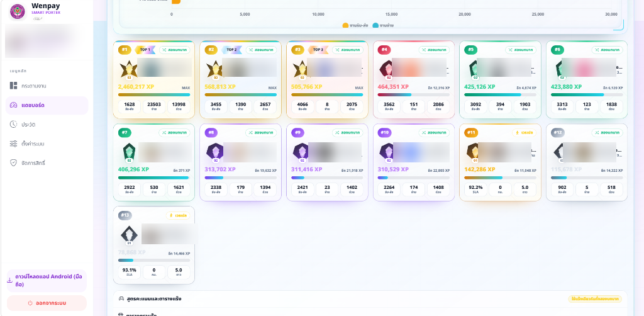This screenshot has height=316, width=644.
Task: Toggle the blue งานจ่าย chart legend
Action: [384, 25]
